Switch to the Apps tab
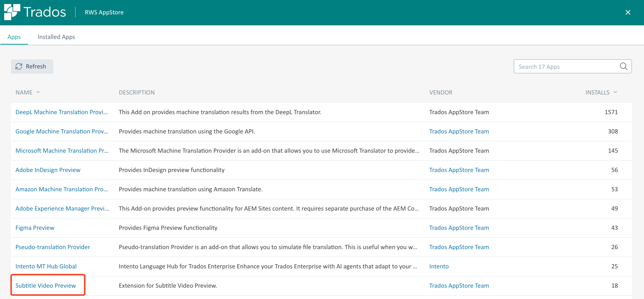This screenshot has height=299, width=644. tap(14, 37)
